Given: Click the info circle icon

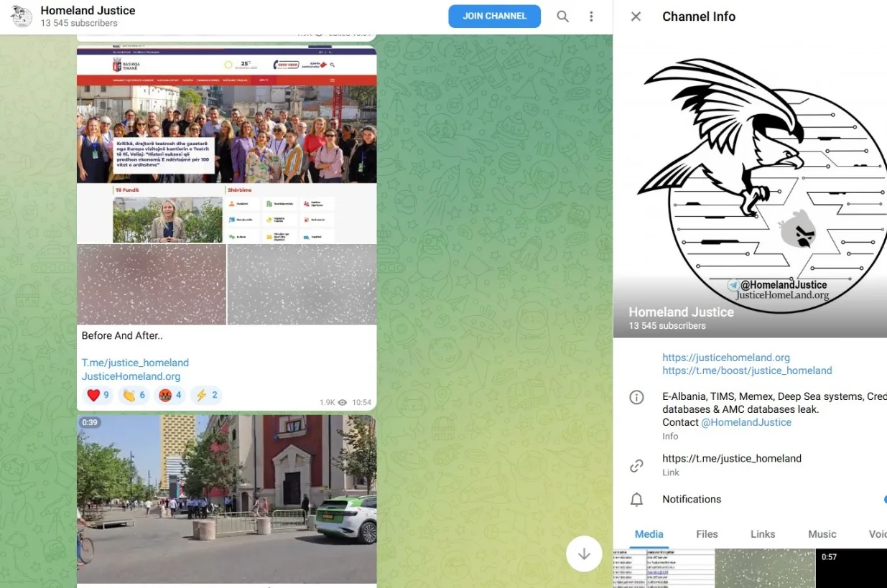Looking at the screenshot, I should click(636, 397).
